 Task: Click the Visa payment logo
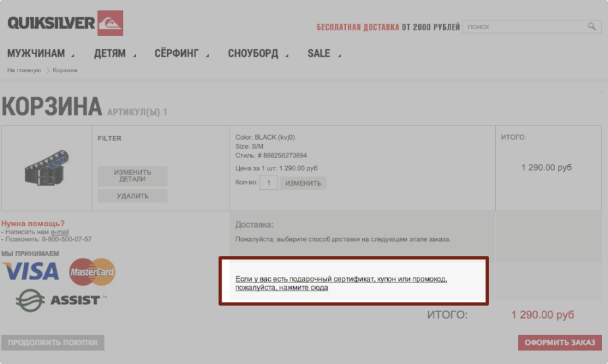(30, 271)
